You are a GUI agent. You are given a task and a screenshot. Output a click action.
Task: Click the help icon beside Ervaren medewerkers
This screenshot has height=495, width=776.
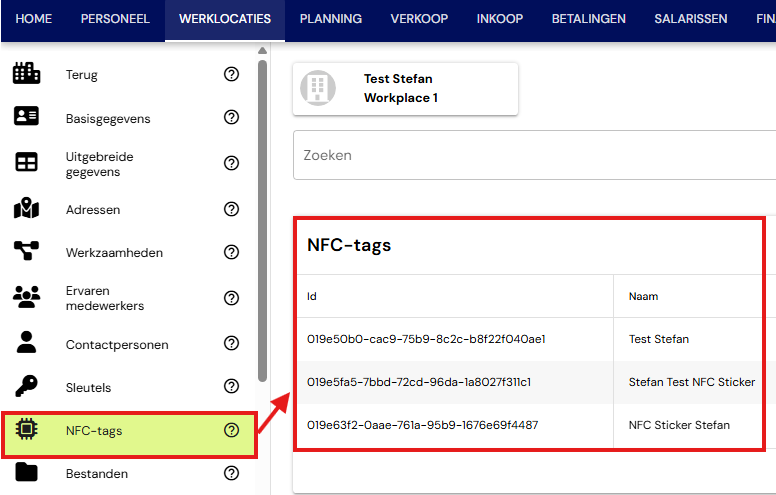click(231, 298)
